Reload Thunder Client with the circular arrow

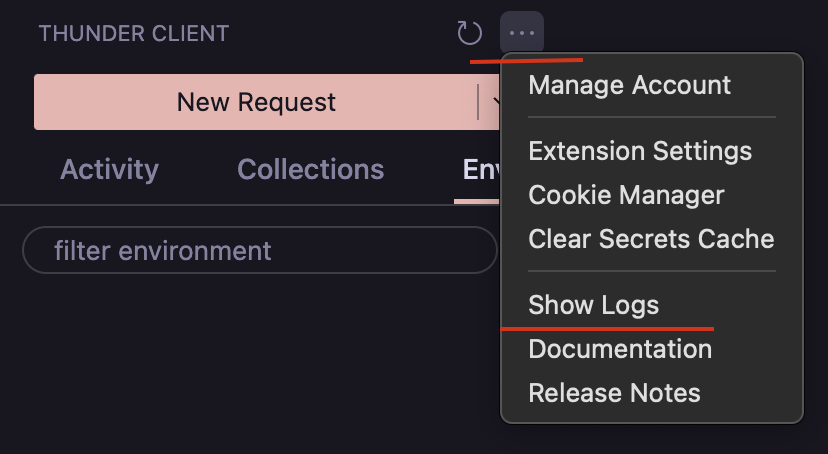tap(470, 33)
